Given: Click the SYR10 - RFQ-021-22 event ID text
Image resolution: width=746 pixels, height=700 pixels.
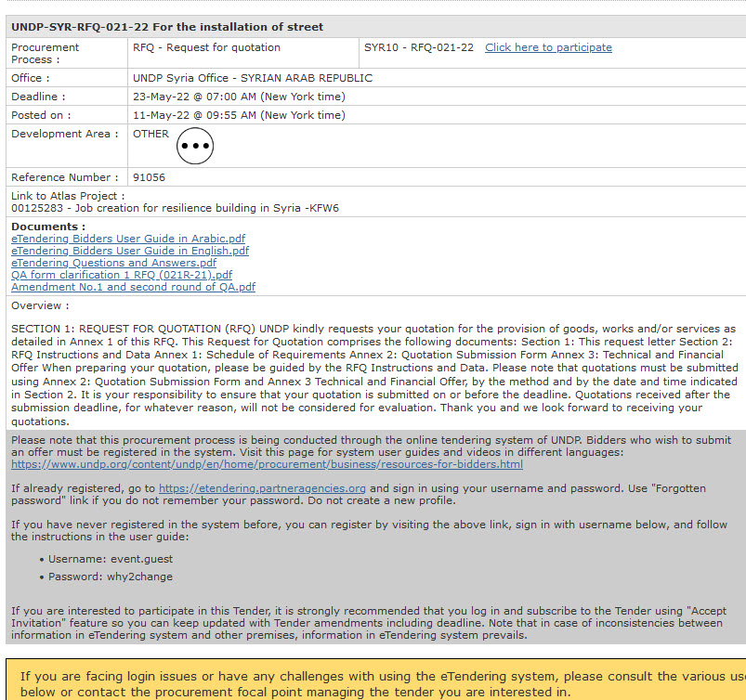Looking at the screenshot, I should tap(418, 47).
